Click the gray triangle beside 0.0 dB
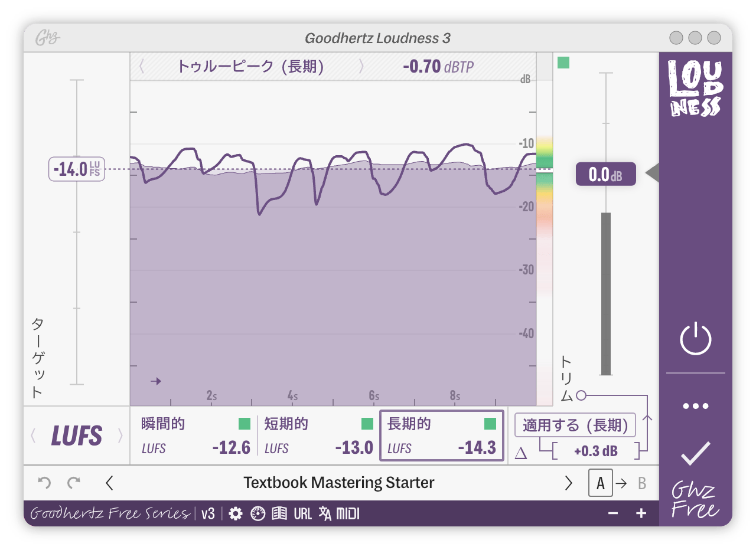The height and width of the screenshot is (550, 756). click(651, 173)
